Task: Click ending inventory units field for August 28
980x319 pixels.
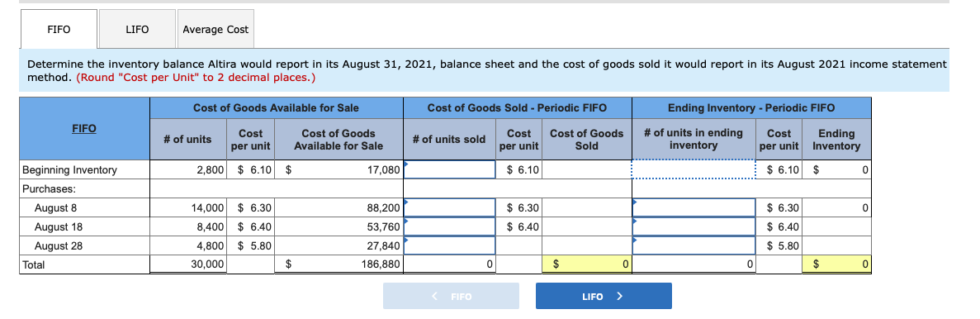Action: tap(694, 245)
